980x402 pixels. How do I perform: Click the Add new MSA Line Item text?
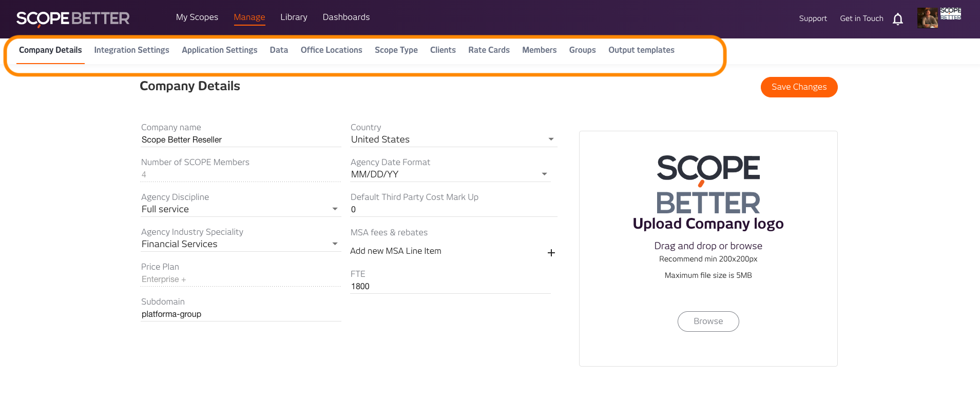click(x=395, y=251)
